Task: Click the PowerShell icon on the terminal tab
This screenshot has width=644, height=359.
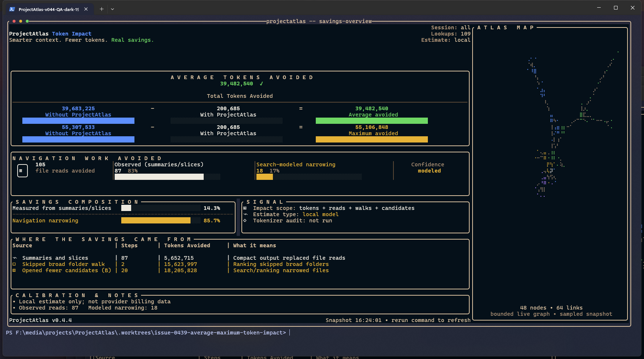Action: pyautogui.click(x=12, y=9)
